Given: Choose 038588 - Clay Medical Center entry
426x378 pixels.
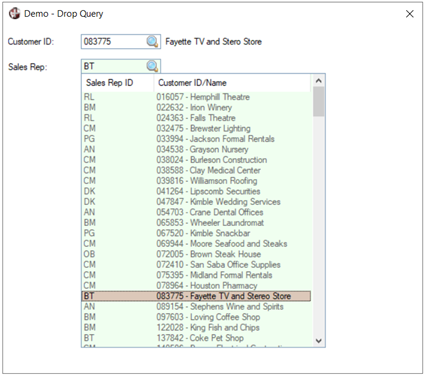Looking at the screenshot, I should [196, 170].
